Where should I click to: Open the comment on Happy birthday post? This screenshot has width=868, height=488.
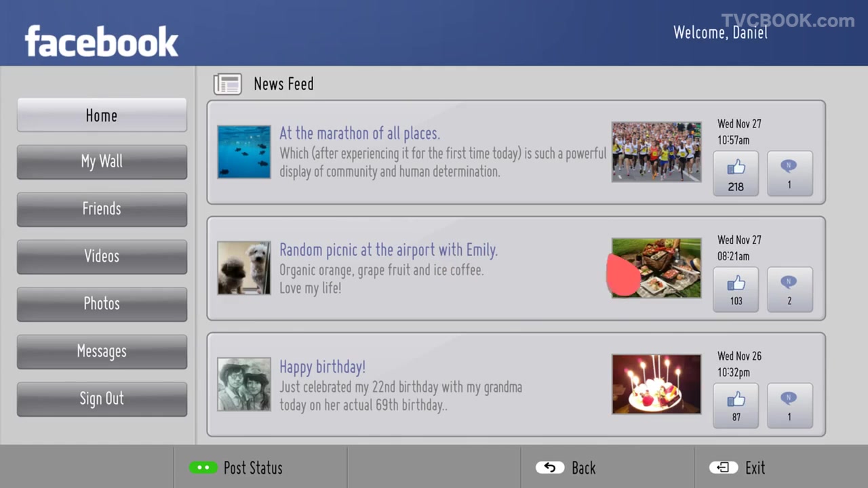click(790, 405)
